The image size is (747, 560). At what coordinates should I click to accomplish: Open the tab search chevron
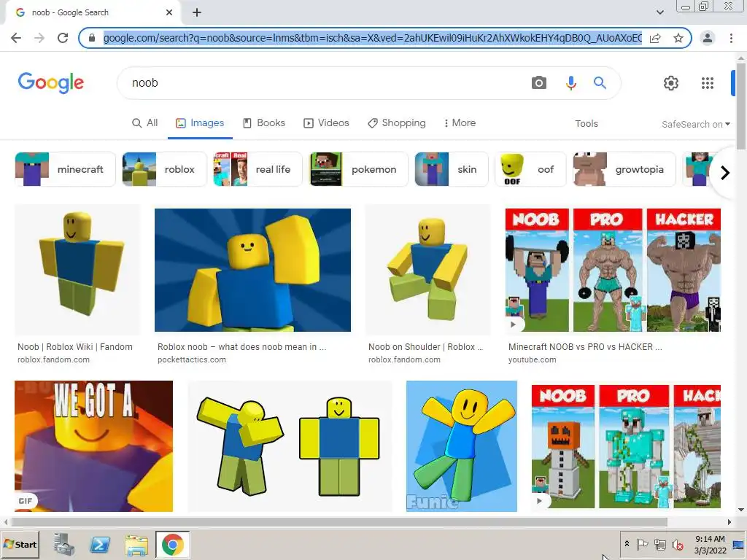pyautogui.click(x=659, y=12)
